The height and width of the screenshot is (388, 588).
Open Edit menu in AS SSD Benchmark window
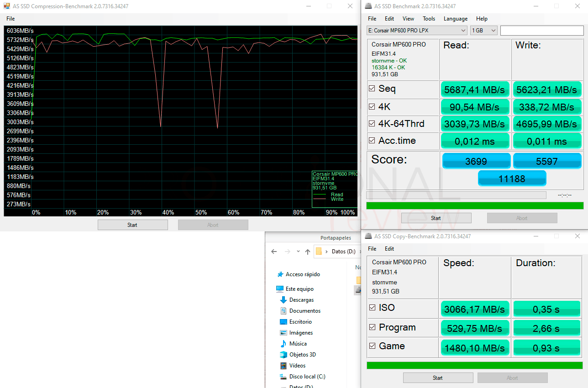point(389,19)
